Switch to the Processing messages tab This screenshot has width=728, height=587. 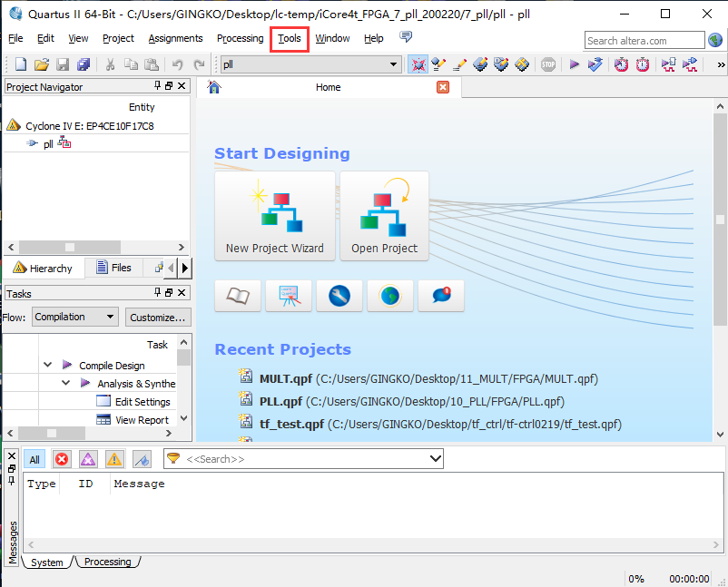tap(107, 563)
